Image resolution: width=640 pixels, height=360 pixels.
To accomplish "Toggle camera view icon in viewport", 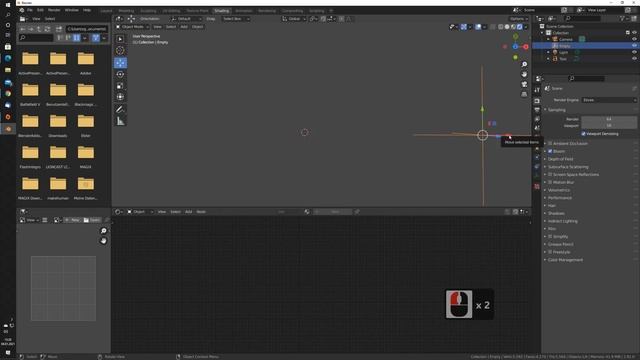I will [524, 84].
